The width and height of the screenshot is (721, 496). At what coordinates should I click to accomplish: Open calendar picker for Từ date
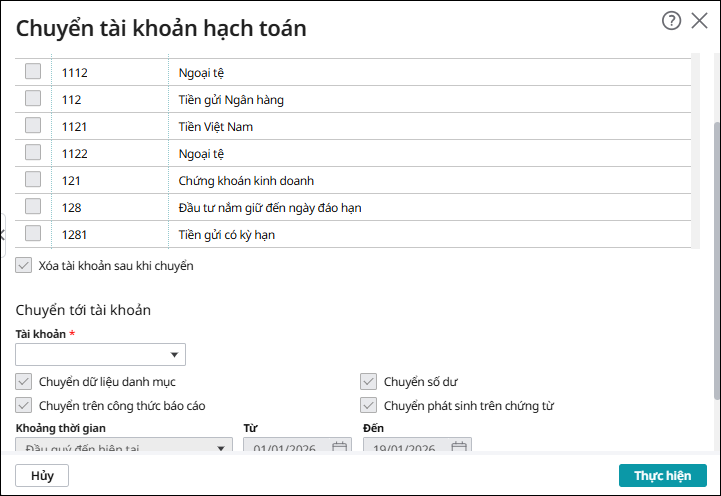[x=339, y=448]
